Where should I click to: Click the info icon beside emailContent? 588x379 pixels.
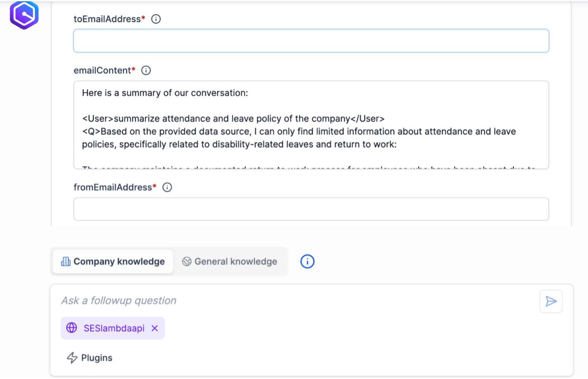[x=146, y=70]
